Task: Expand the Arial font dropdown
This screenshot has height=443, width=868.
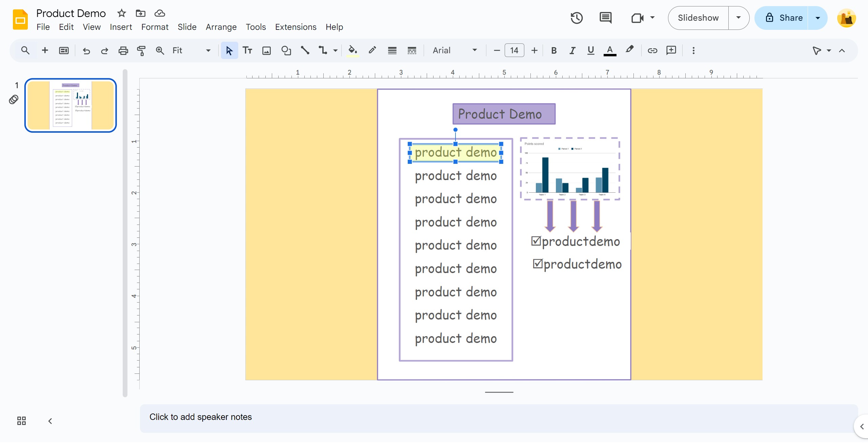Action: pos(455,51)
